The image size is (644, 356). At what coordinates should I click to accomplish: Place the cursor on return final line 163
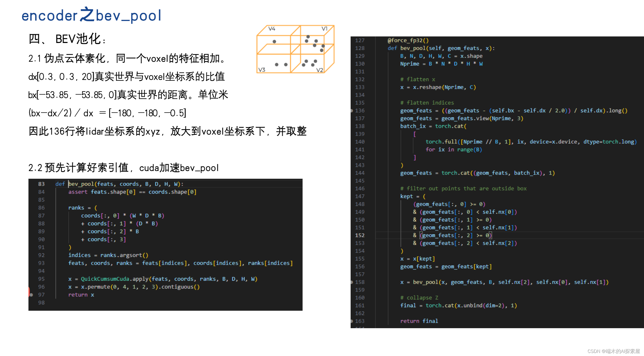pyautogui.click(x=419, y=321)
